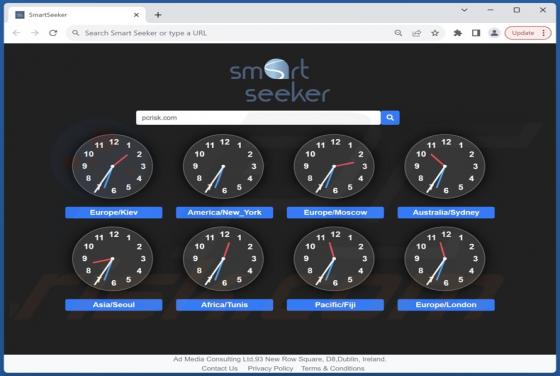Click the Europe/Moscow clock face
560x376 pixels.
tap(334, 166)
